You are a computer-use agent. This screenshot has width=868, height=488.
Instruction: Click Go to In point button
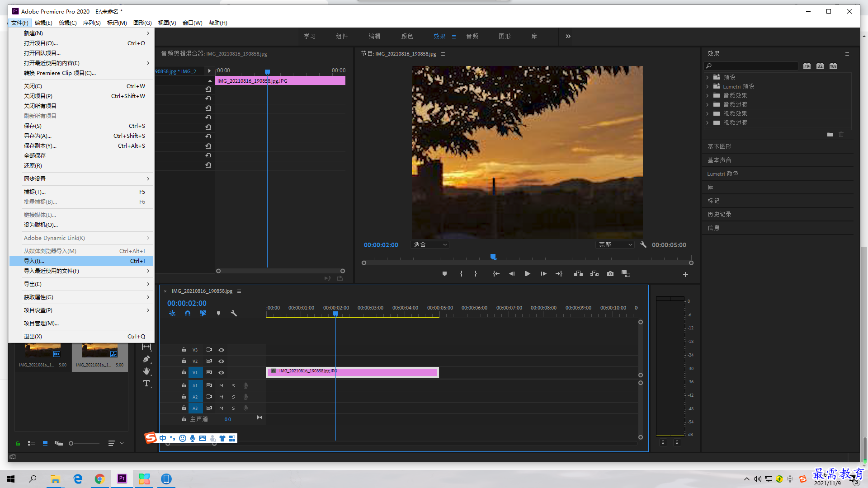[496, 274]
